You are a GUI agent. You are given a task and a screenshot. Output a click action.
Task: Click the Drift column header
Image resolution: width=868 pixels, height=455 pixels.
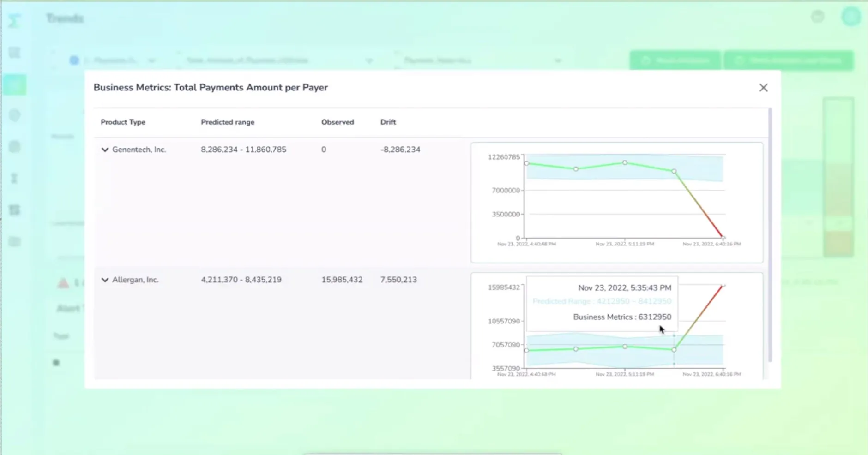[x=388, y=122]
